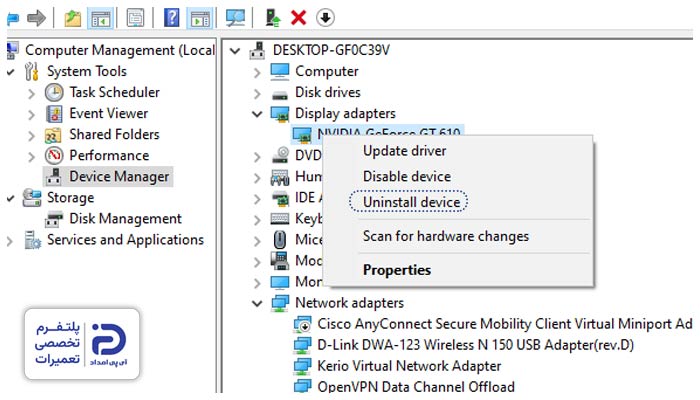Select D-Link DWA-123 Wireless N 150 adapter
The image size is (700, 400).
pyautogui.click(x=475, y=345)
